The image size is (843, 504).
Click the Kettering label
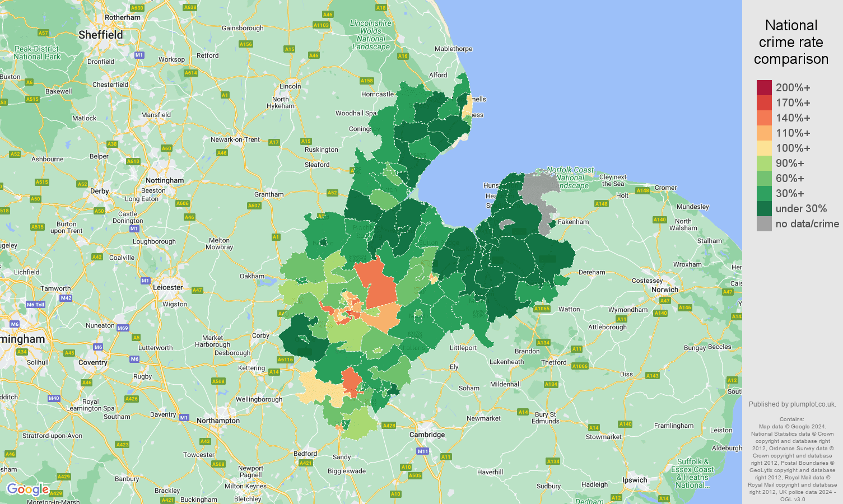[x=251, y=368]
